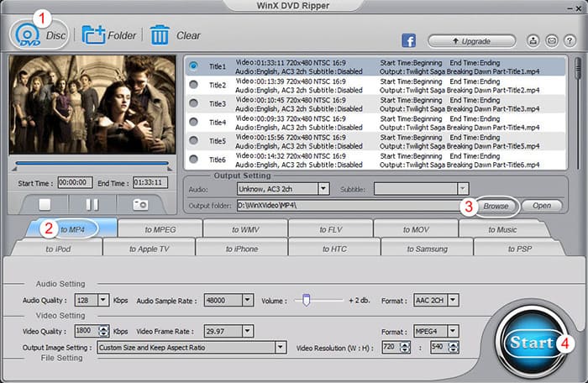Select the Title1 radio button
Image resolution: width=588 pixels, height=383 pixels.
pos(193,66)
